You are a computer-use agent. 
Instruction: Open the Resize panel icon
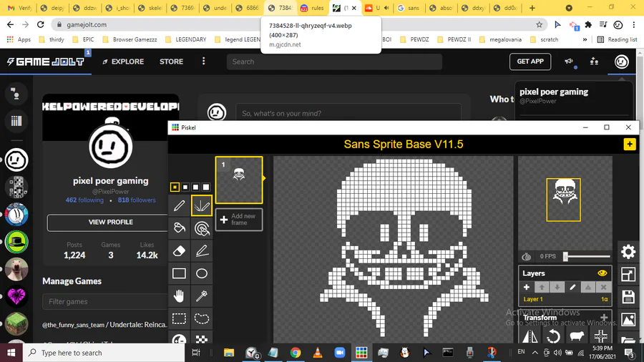pos(628,274)
